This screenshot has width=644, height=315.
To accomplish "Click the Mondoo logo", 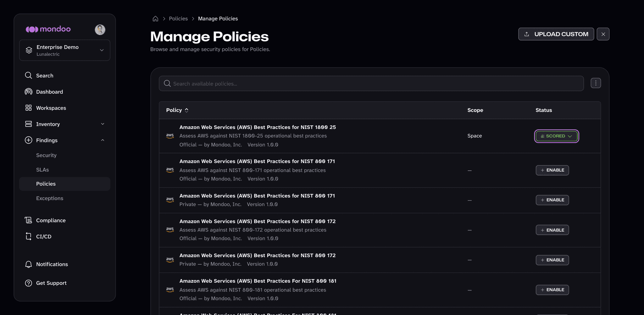I will [48, 29].
